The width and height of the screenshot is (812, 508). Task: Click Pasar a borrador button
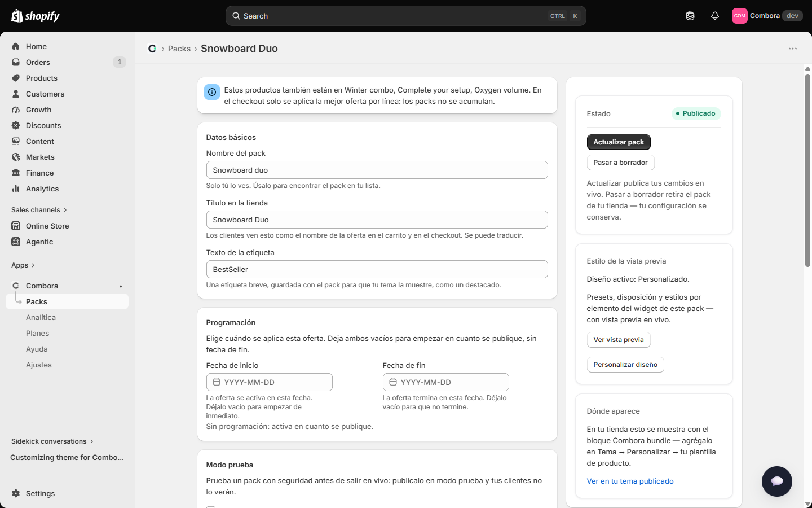(x=620, y=163)
